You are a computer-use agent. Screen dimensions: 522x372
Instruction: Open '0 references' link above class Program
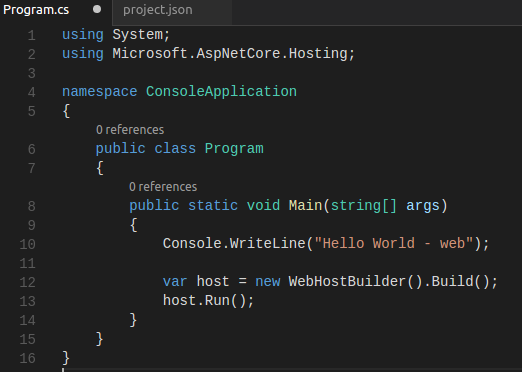[x=130, y=130]
